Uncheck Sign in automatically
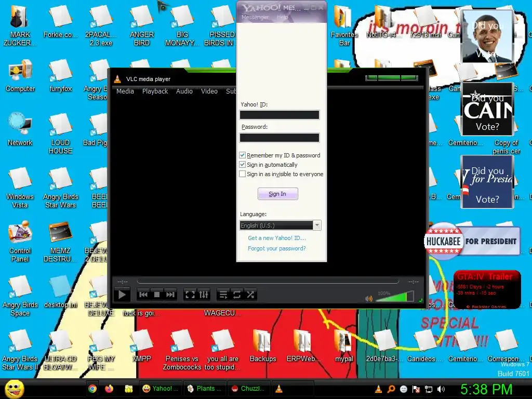 (x=242, y=165)
